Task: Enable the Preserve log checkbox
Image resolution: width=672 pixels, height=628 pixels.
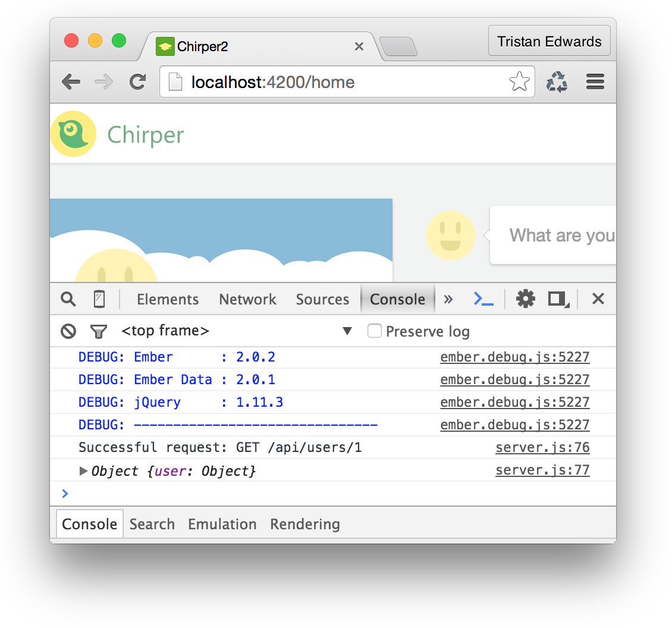Action: tap(375, 331)
